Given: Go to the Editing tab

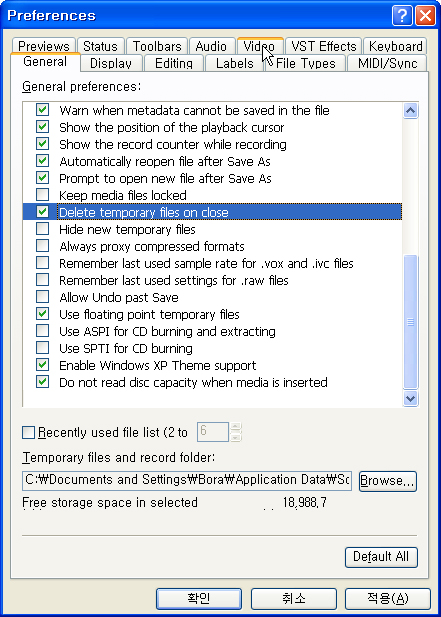Looking at the screenshot, I should (174, 63).
